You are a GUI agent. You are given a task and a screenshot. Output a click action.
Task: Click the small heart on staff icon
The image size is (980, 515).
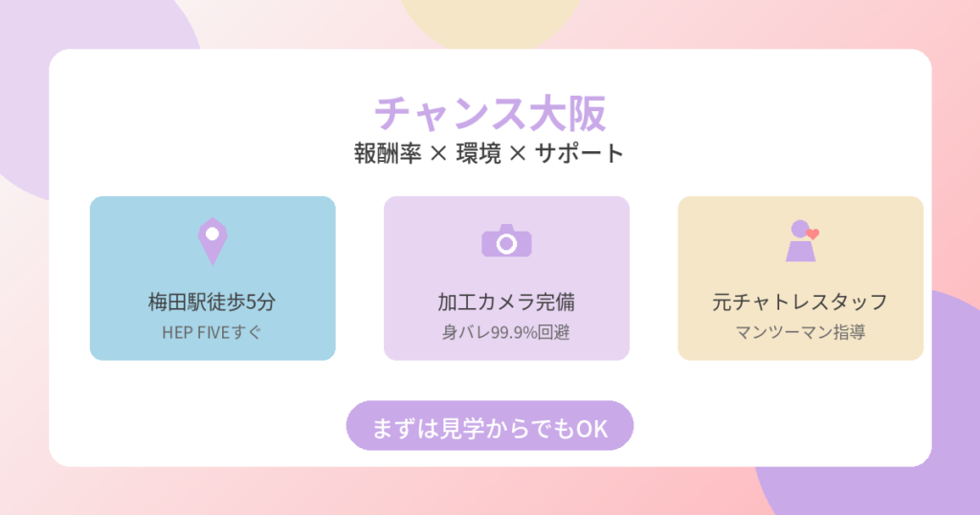[x=813, y=233]
